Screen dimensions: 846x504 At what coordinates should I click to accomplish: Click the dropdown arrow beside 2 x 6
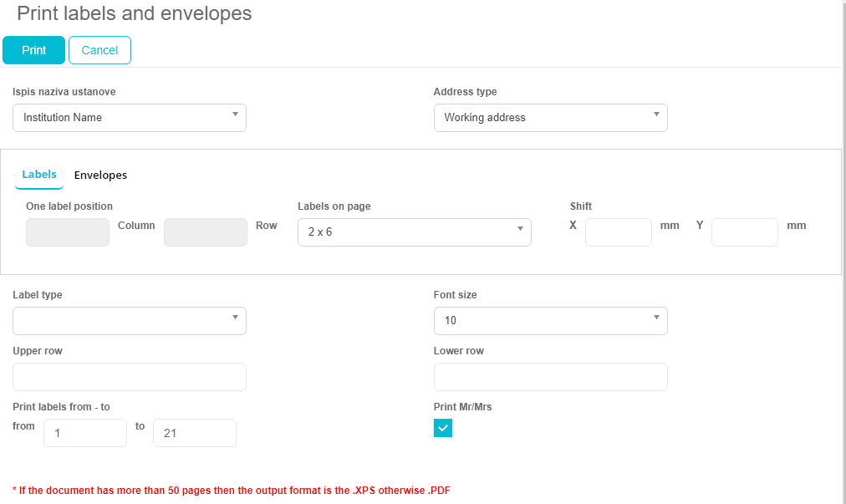(x=519, y=229)
